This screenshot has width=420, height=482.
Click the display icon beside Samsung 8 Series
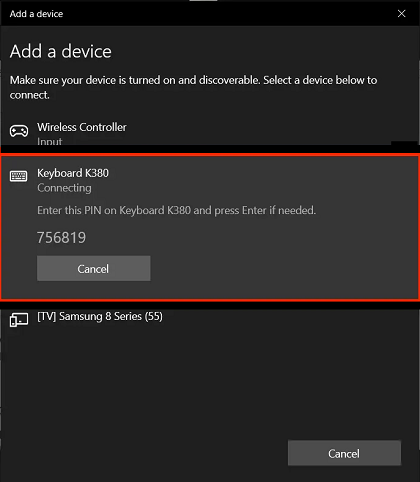pos(19,320)
